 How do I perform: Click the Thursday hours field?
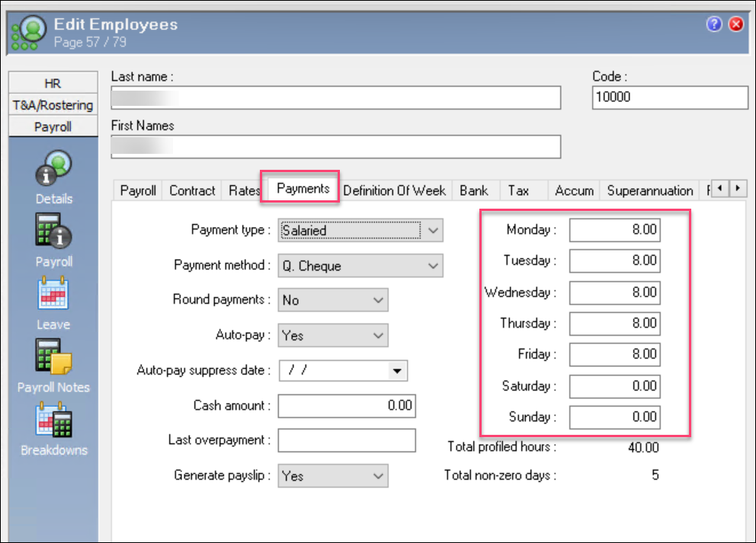pyautogui.click(x=615, y=324)
